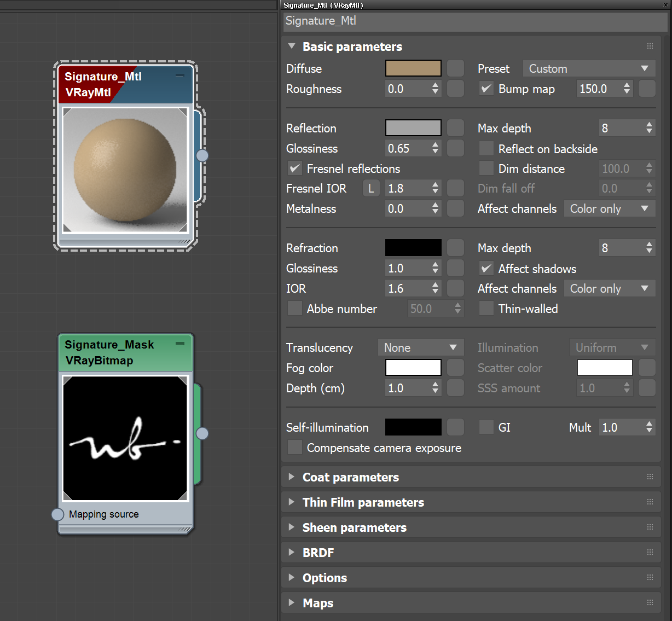672x621 pixels.
Task: Expand the Coat parameters rollout
Action: 351,477
